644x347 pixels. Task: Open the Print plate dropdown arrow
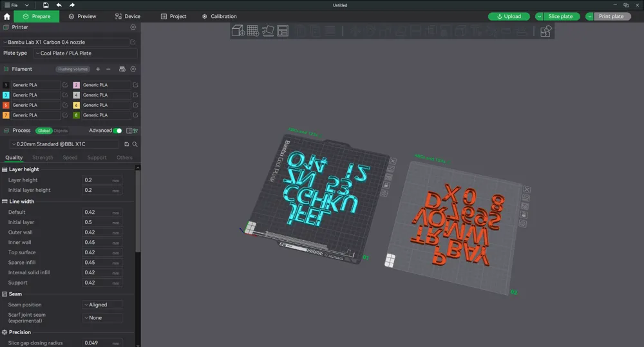click(x=589, y=17)
